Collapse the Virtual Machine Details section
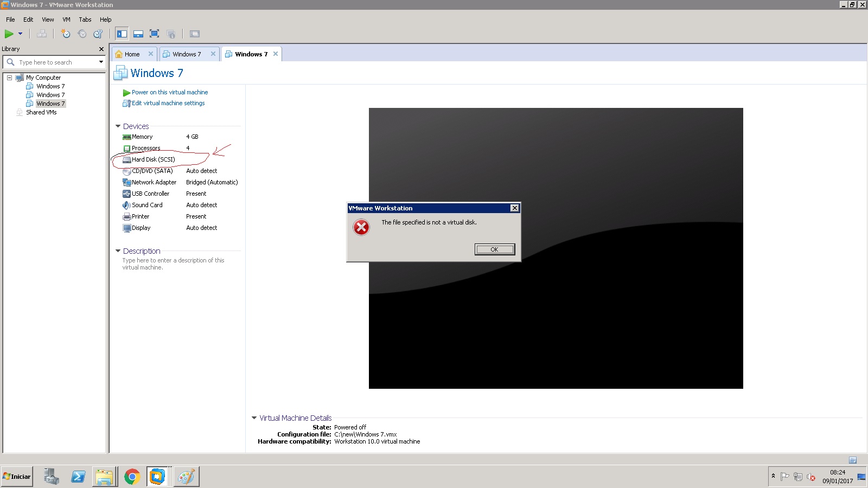 pos(254,418)
